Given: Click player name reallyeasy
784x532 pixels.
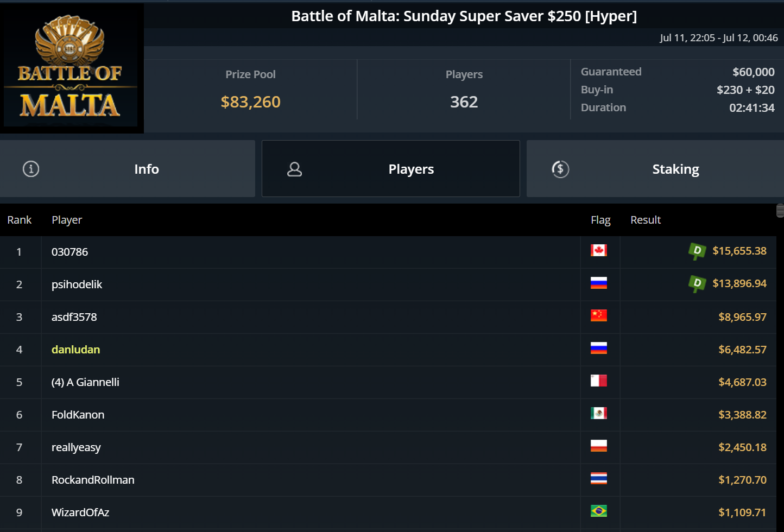Looking at the screenshot, I should [x=76, y=447].
